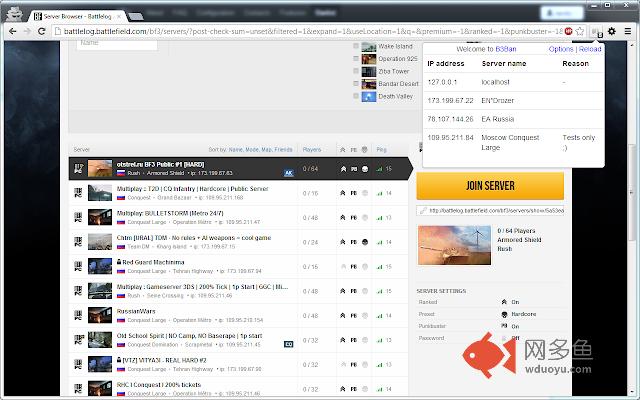Click the hardcore skull icon on Chtm URAL row
640x400 pixels.
click(365, 242)
